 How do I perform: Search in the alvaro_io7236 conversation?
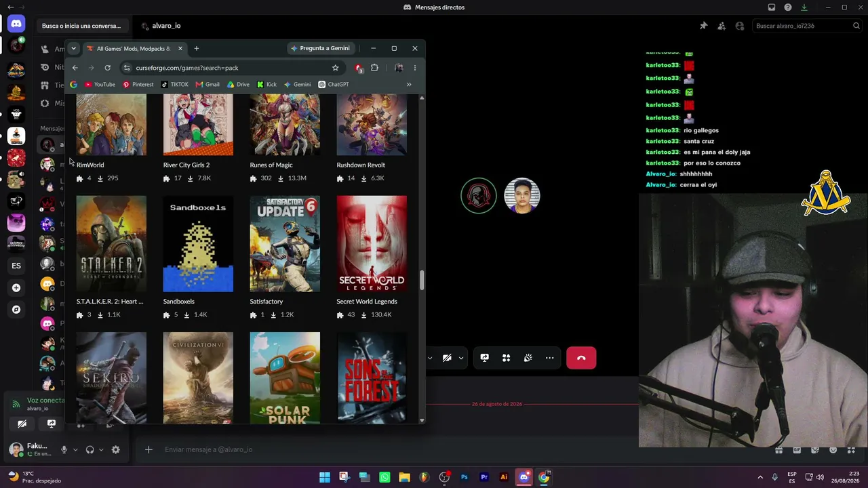tap(807, 26)
